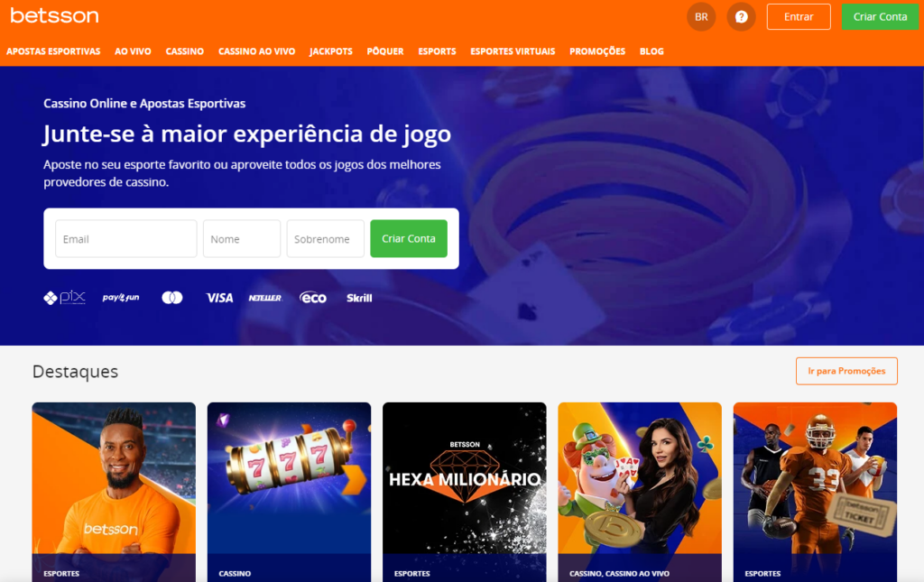924x582 pixels.
Task: Click the Entrar login button
Action: pyautogui.click(x=799, y=16)
